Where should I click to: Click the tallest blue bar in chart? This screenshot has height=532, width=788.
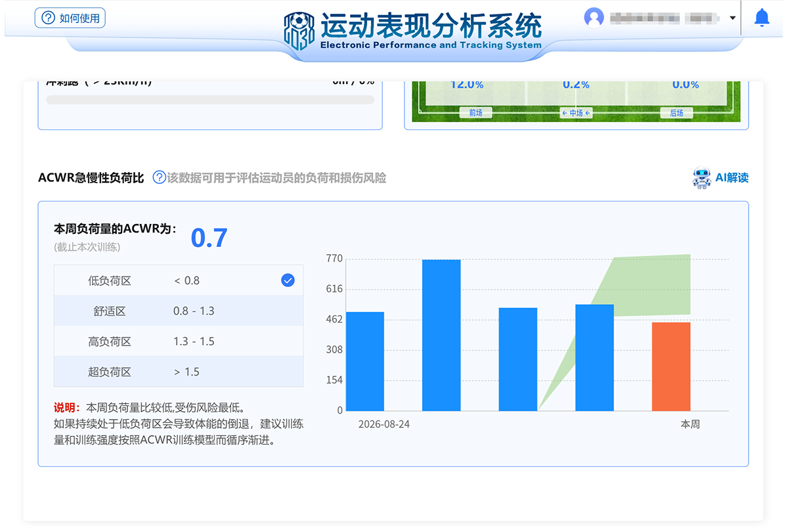pyautogui.click(x=441, y=335)
